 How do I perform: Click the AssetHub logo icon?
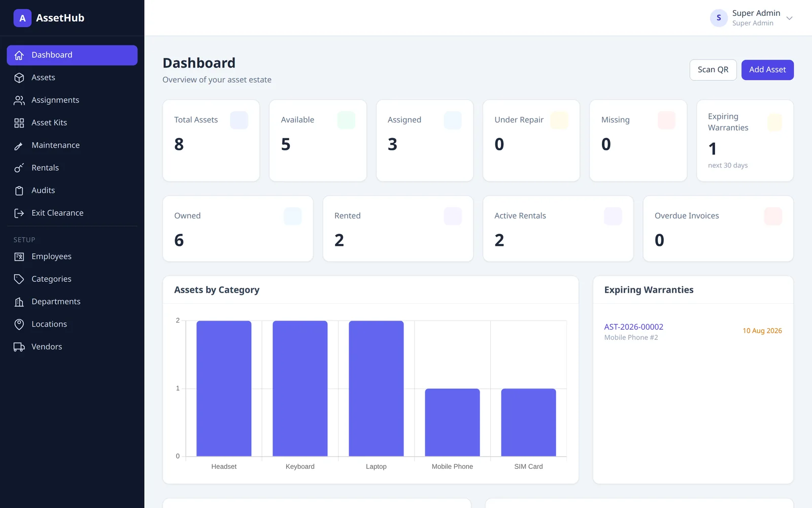click(x=22, y=18)
